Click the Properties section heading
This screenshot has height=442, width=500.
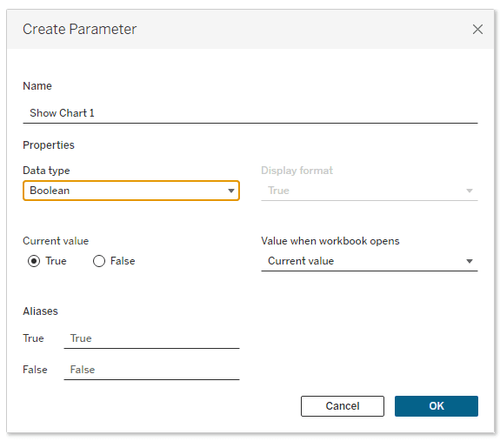click(x=49, y=145)
